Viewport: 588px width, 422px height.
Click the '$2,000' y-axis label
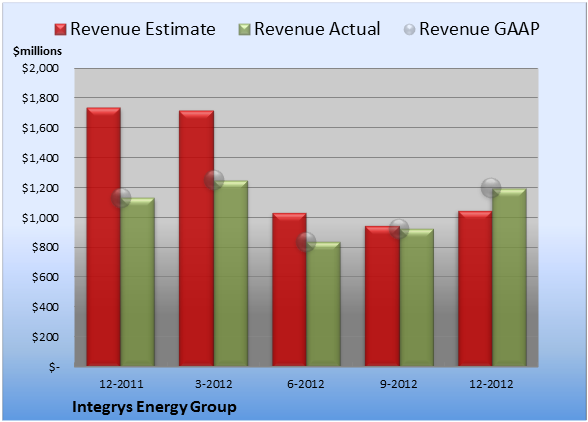[x=40, y=68]
